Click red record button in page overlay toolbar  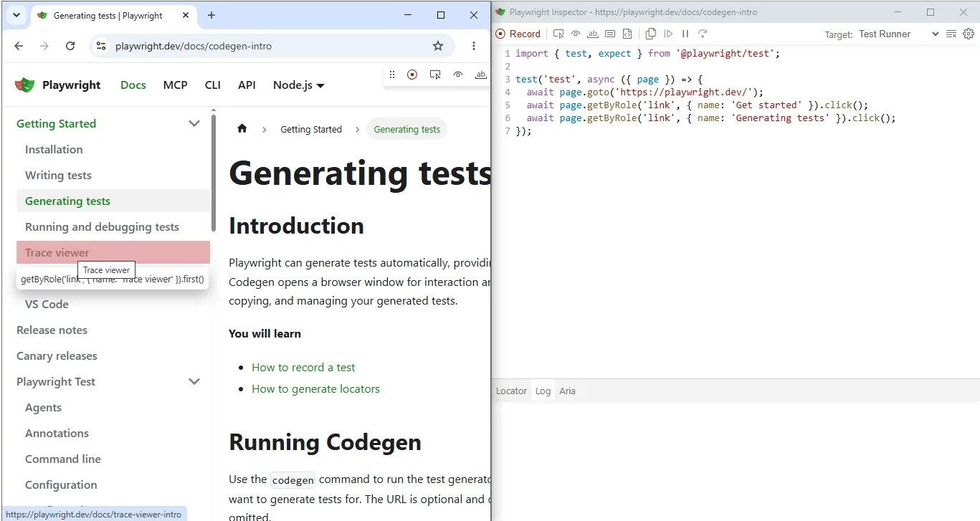click(412, 75)
